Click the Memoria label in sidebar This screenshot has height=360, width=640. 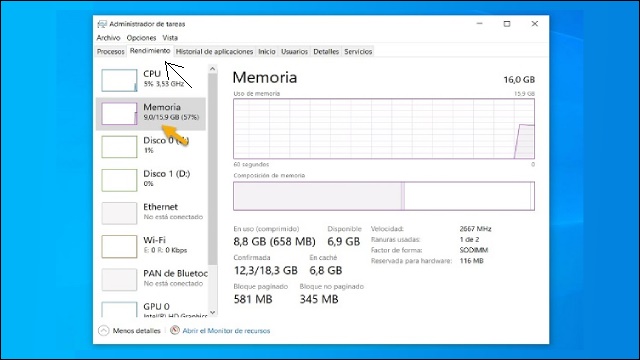point(162,107)
